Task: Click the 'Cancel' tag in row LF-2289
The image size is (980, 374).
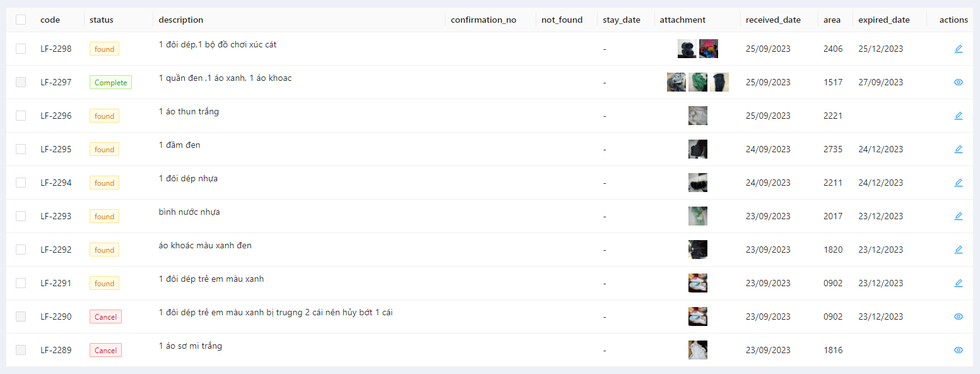Action: point(105,350)
